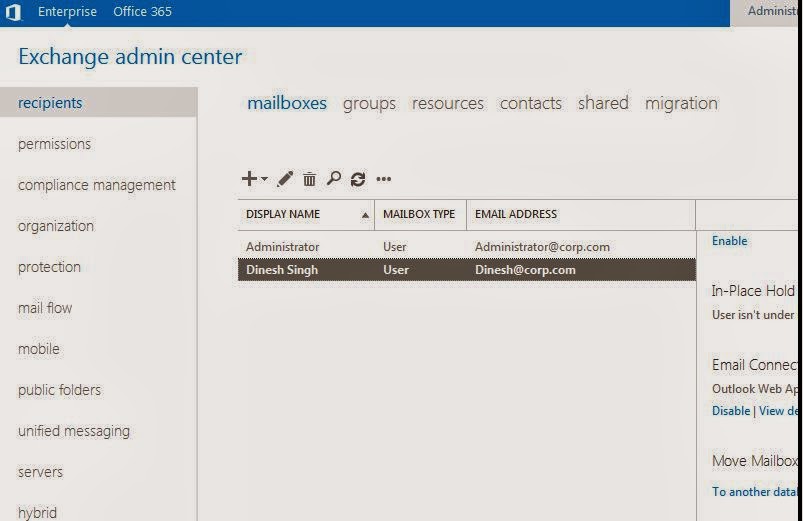
Task: Open the shared mailboxes tab
Action: (603, 103)
